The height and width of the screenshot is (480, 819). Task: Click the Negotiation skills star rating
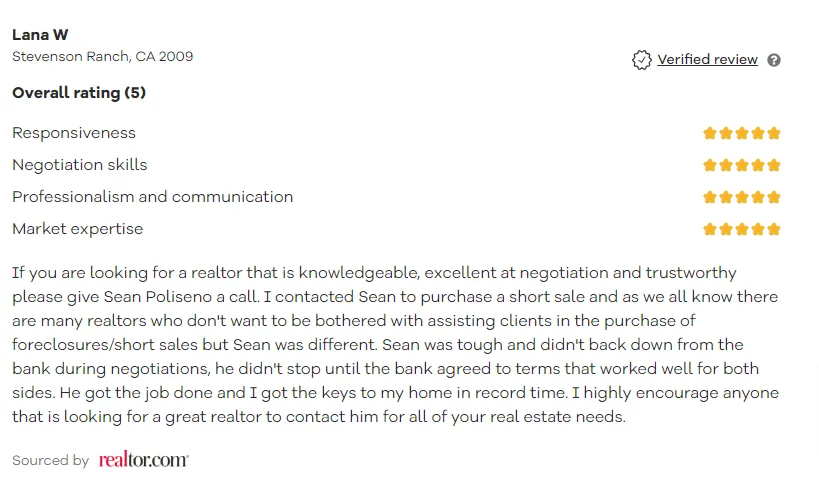(x=742, y=166)
